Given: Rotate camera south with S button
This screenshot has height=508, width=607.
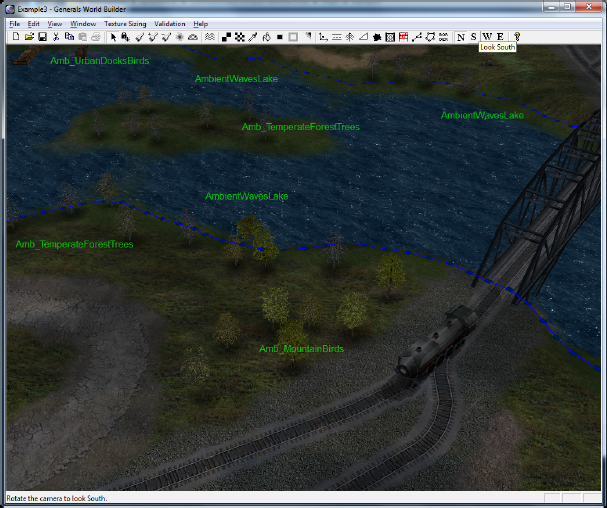Looking at the screenshot, I should [x=473, y=37].
